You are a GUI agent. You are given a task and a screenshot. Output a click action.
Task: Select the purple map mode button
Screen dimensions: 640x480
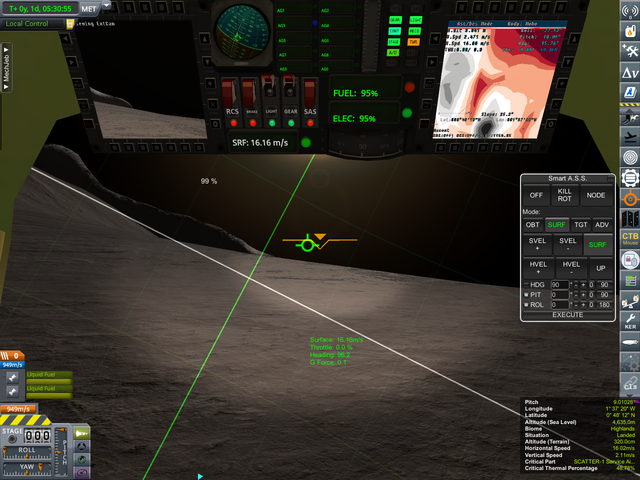pyautogui.click(x=82, y=473)
